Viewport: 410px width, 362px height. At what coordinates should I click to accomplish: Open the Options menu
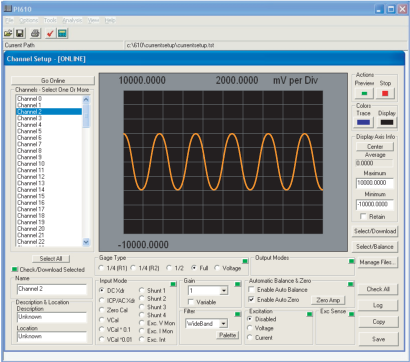[x=29, y=20]
